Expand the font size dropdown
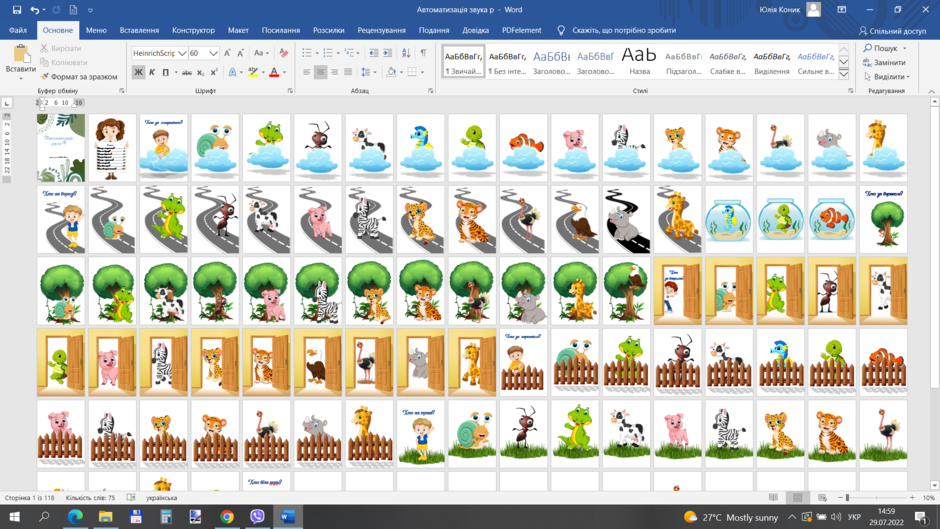This screenshot has width=940, height=529. point(213,53)
